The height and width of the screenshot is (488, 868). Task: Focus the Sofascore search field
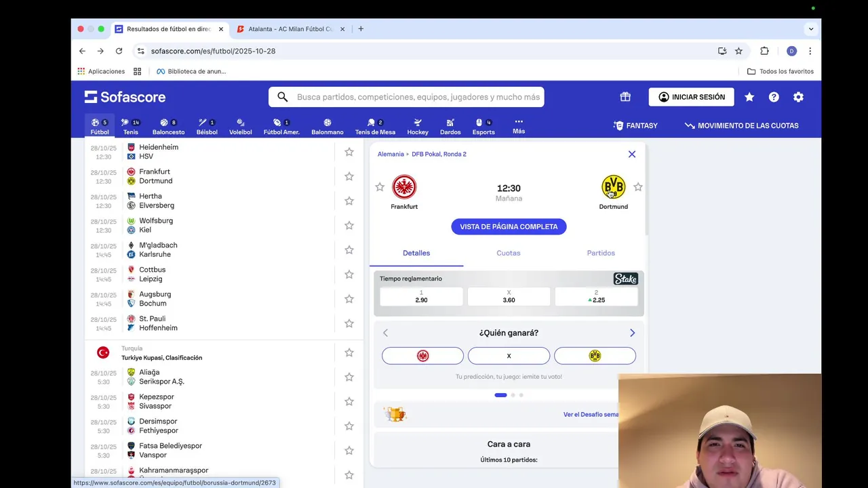[x=406, y=97]
